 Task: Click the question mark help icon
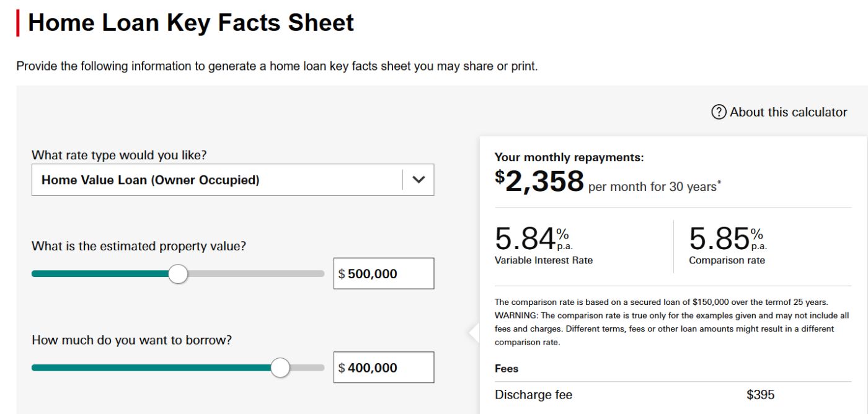pos(719,112)
